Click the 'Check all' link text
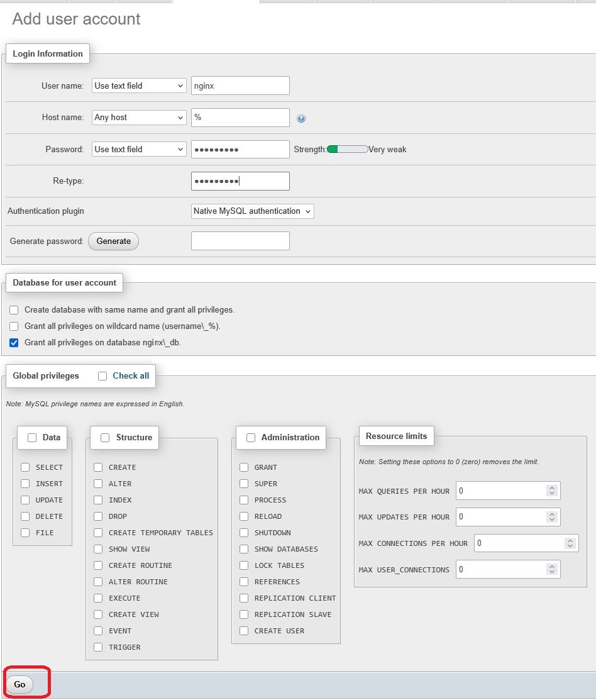 [131, 376]
